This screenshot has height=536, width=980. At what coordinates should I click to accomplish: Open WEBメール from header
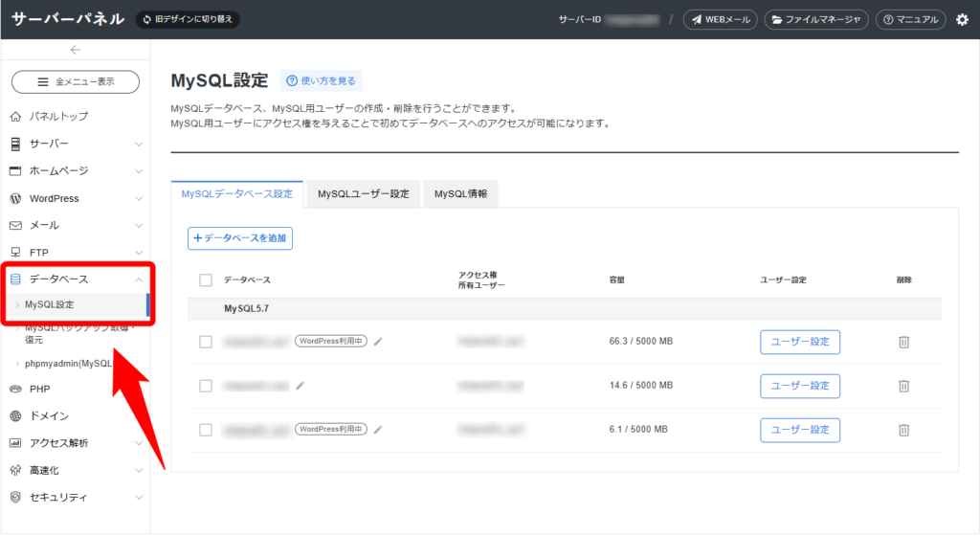tap(720, 19)
